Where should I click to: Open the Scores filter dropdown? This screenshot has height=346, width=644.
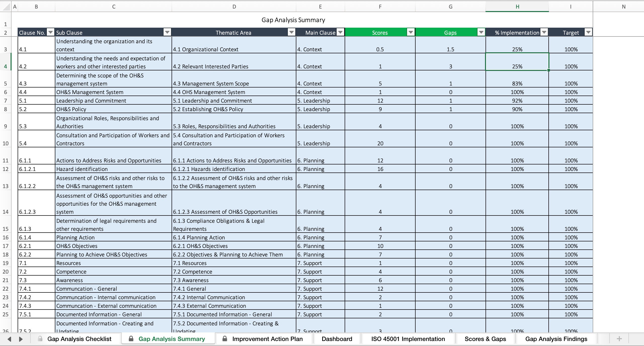click(411, 32)
